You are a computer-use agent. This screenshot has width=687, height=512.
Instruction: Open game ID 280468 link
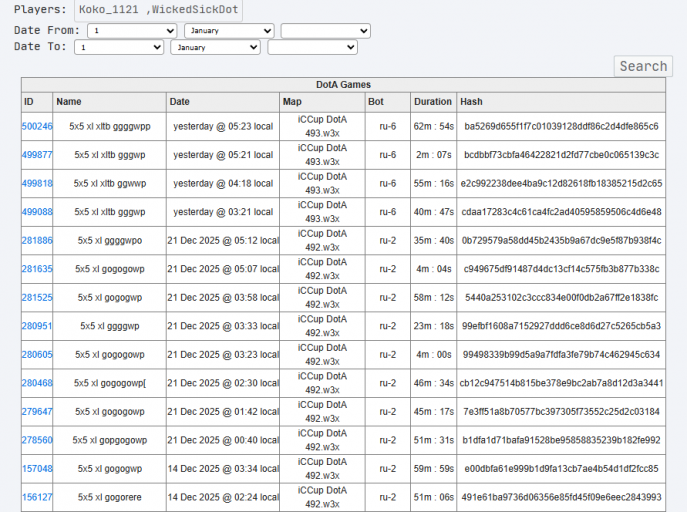pyautogui.click(x=37, y=383)
